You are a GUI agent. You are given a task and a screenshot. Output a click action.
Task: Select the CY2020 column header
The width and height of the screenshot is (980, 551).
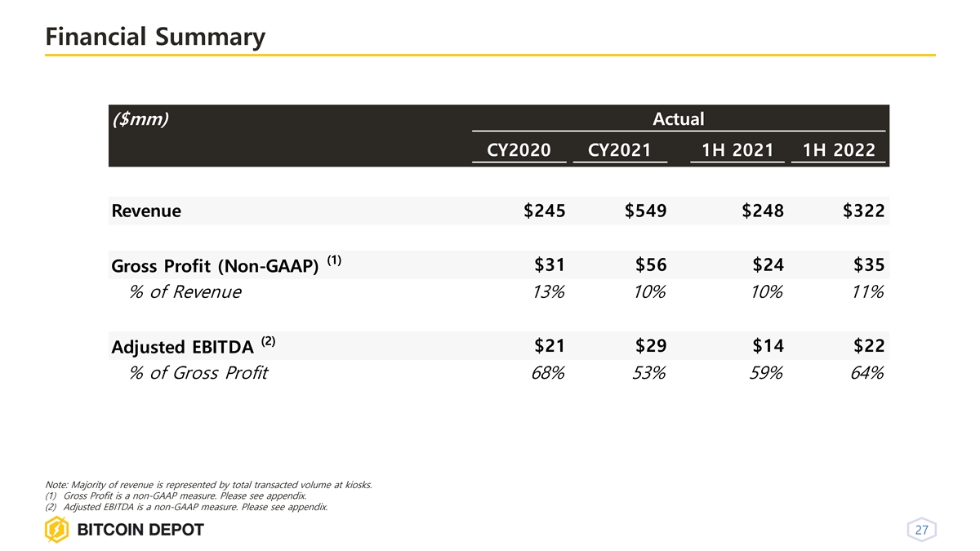(519, 150)
